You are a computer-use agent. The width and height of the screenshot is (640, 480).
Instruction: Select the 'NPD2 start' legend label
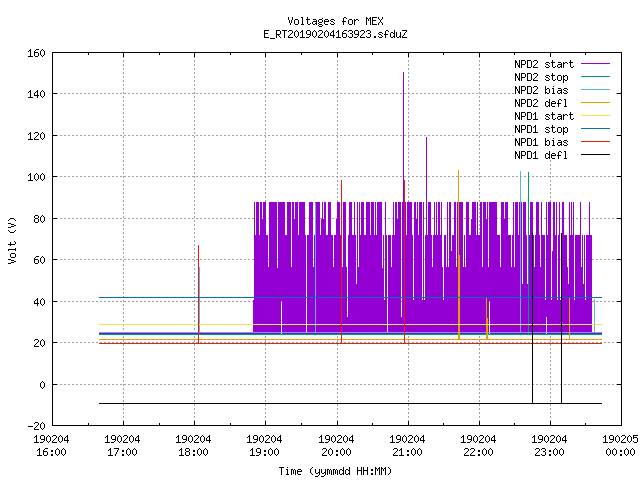pyautogui.click(x=544, y=64)
